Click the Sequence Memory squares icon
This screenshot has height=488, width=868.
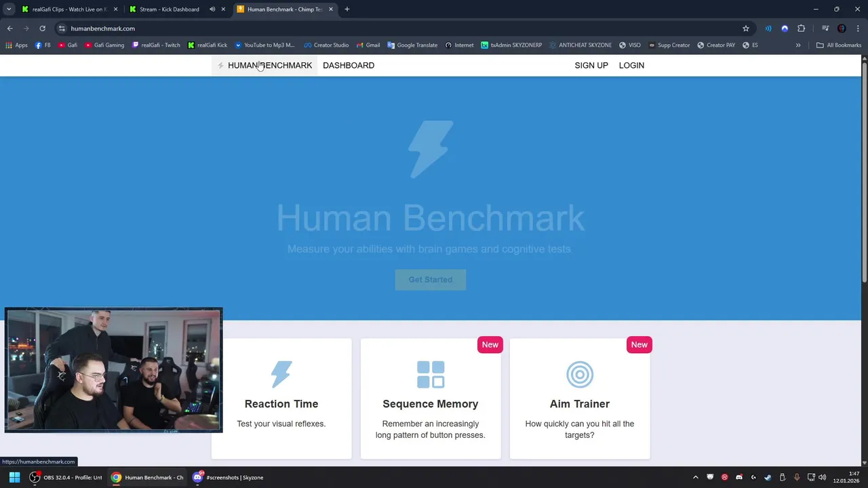pos(431,374)
